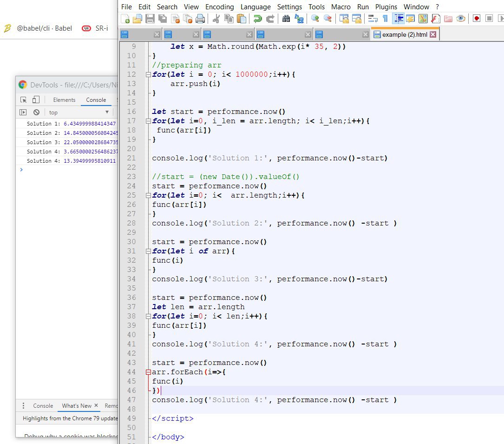
Task: Open the Plugins menu
Action: click(x=386, y=7)
